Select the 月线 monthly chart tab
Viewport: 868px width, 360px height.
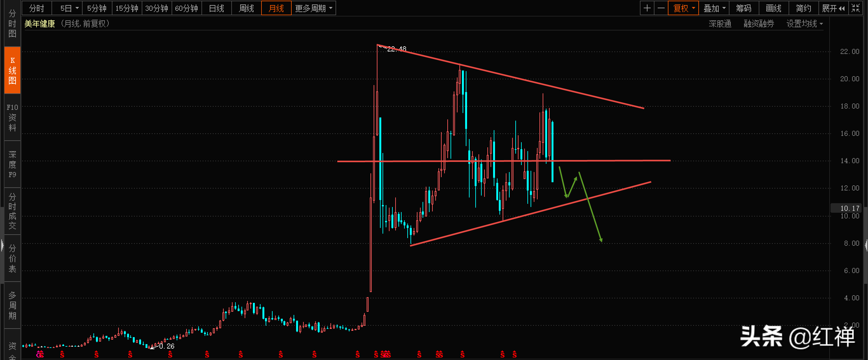coord(276,8)
